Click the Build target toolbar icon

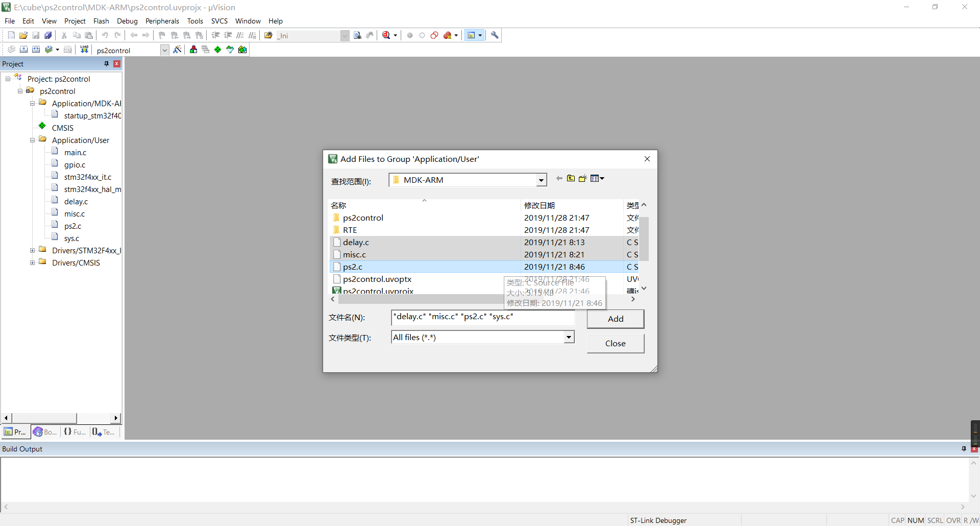point(23,50)
